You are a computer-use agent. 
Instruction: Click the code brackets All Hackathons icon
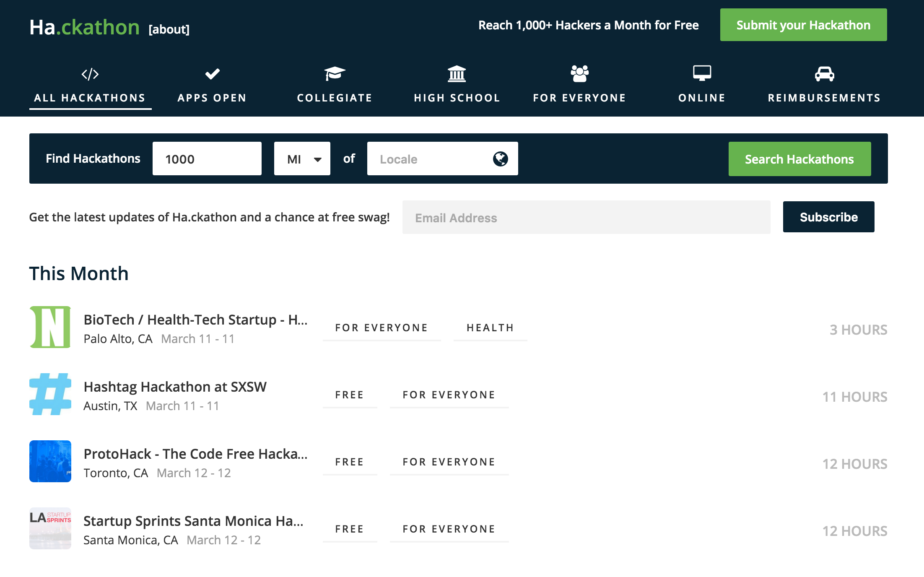point(90,74)
